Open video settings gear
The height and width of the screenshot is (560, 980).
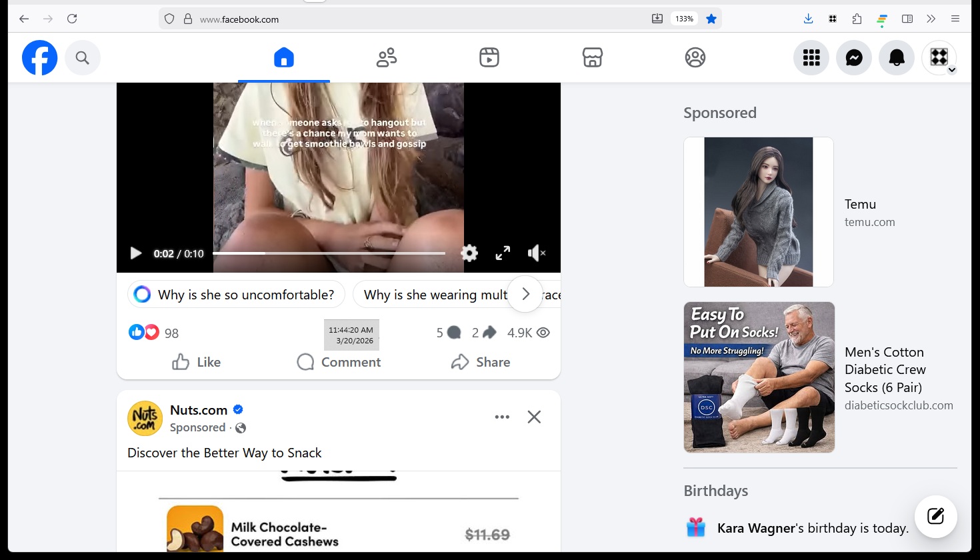click(469, 253)
